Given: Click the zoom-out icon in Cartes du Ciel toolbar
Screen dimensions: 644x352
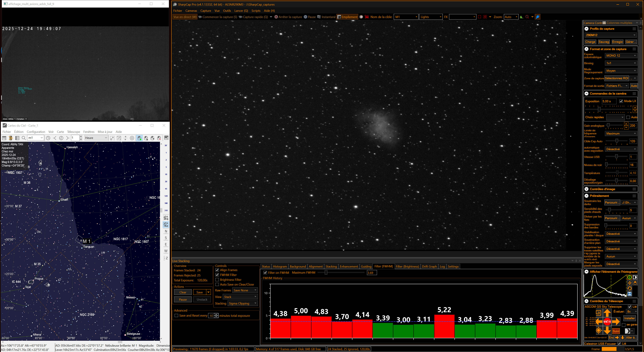Looking at the screenshot, I should (x=119, y=138).
